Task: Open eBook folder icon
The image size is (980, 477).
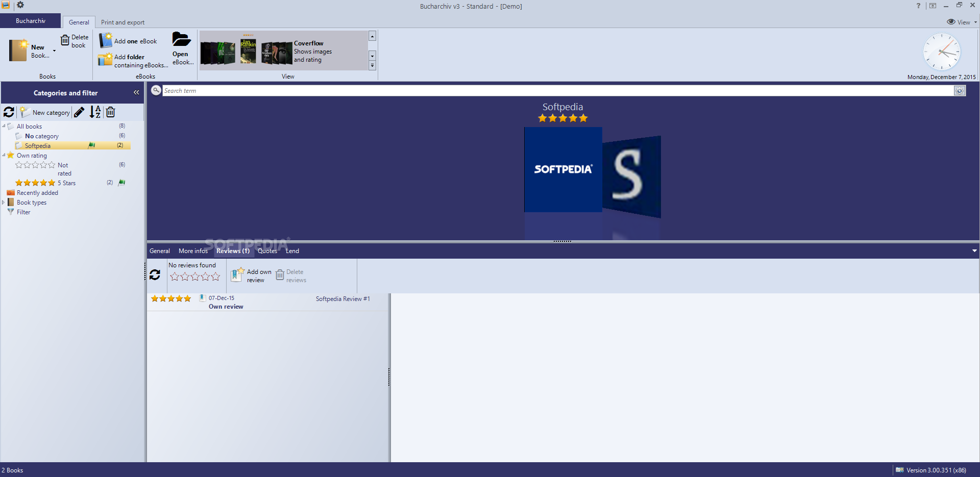Action: pyautogui.click(x=181, y=39)
